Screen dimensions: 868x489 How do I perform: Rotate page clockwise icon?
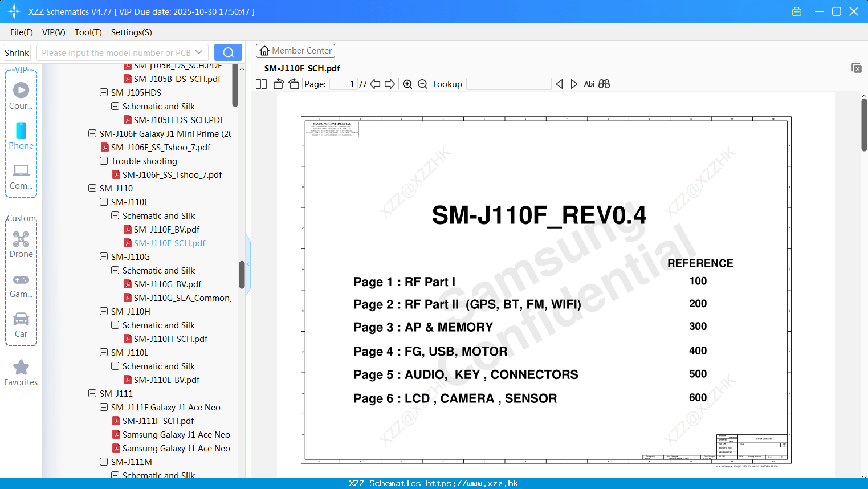coord(294,84)
